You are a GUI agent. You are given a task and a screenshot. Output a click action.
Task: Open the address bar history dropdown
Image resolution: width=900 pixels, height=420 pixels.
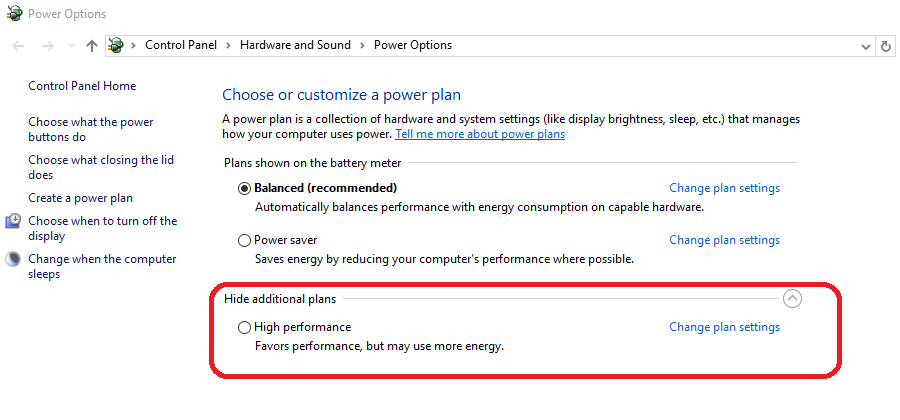(x=866, y=46)
